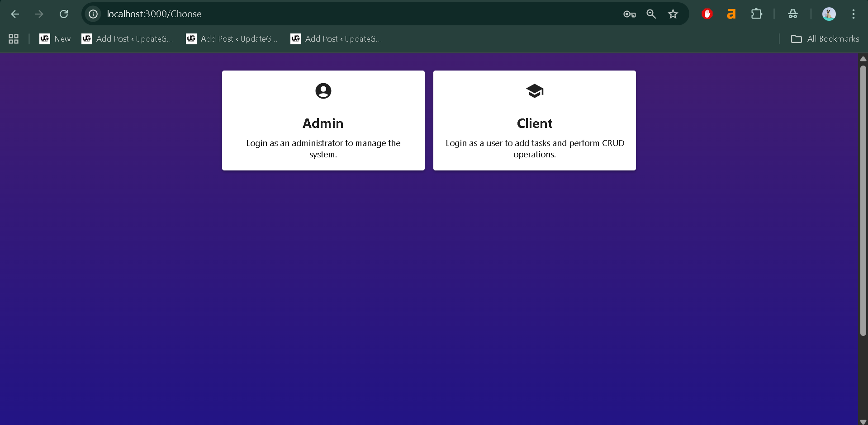868x425 pixels.
Task: Open the Chrome three-dot menu
Action: pos(853,14)
